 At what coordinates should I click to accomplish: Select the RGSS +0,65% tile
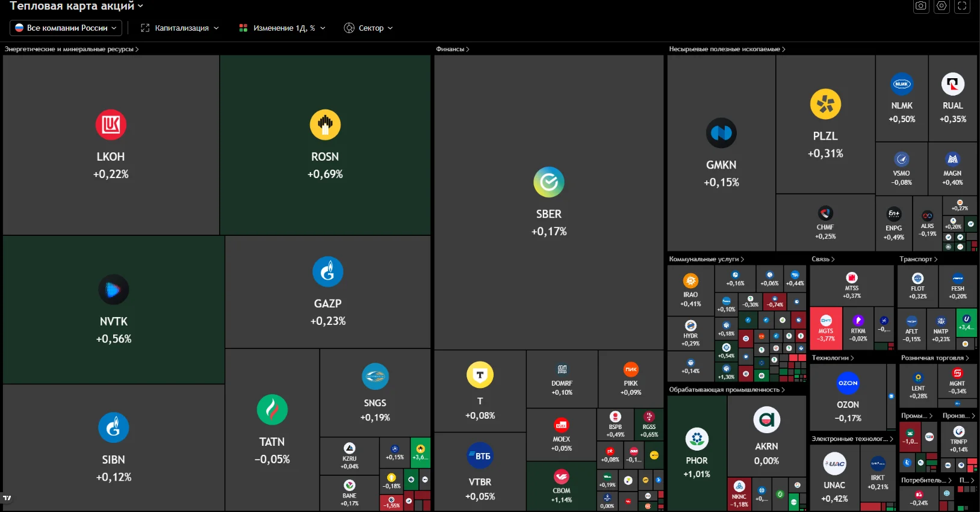[649, 425]
